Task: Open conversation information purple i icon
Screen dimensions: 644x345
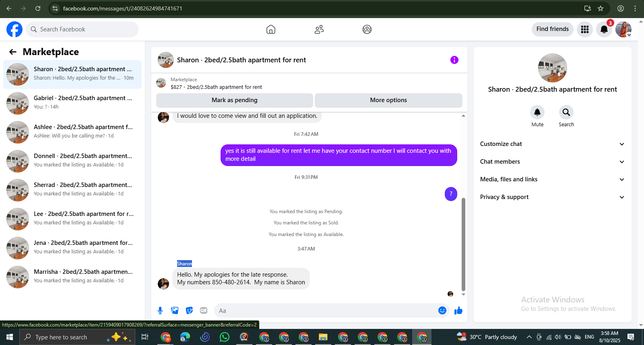Action: coord(454,60)
